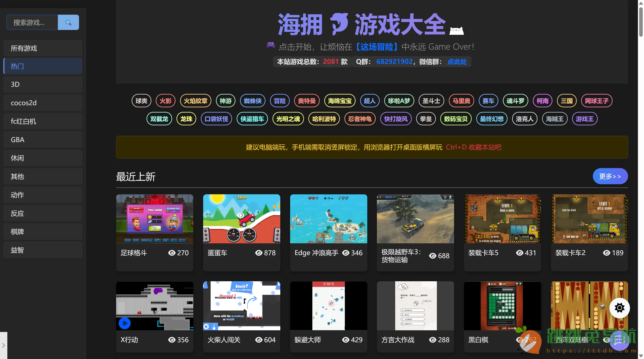Select 热门 in the sidebar menu

coord(43,66)
